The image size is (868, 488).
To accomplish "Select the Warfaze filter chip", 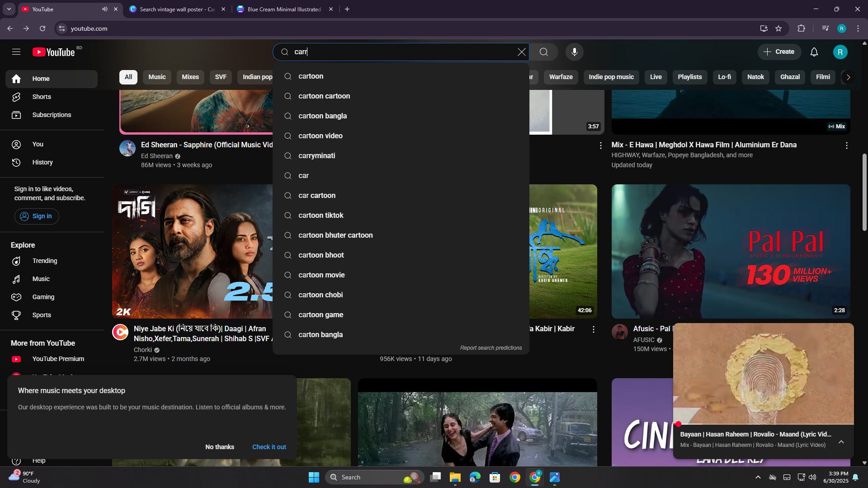I will pos(561,77).
